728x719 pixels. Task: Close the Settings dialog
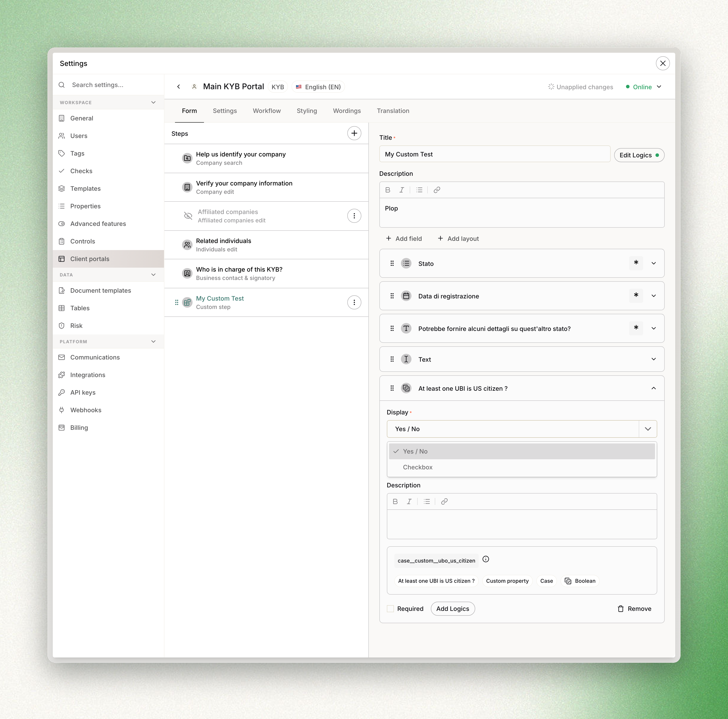[x=663, y=63]
